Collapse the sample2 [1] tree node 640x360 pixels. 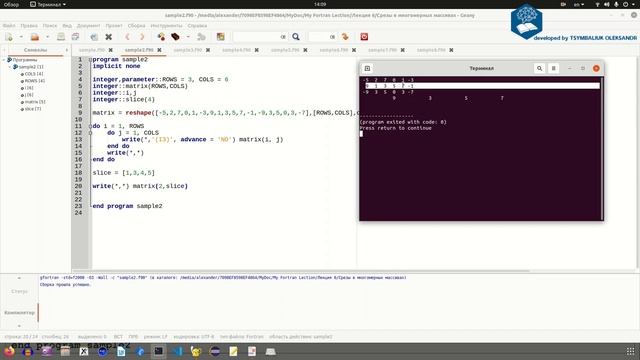click(10, 67)
